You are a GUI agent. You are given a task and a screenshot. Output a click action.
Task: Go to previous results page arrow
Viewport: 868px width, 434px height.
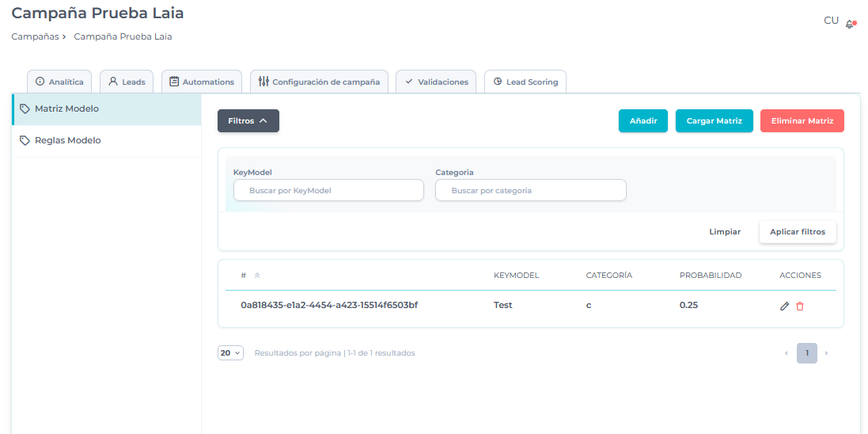coord(786,353)
